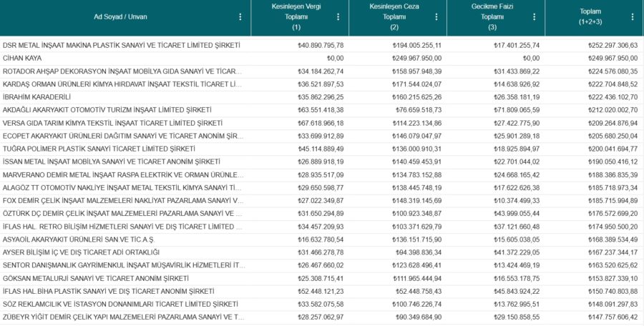Screen dimensions: 644x326
Task: Select the ALAGÖZ TT OTOMOTİV name cell
Action: tap(122, 188)
